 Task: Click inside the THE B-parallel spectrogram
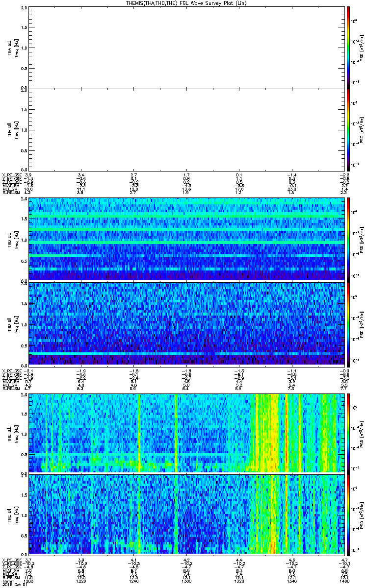(x=186, y=514)
